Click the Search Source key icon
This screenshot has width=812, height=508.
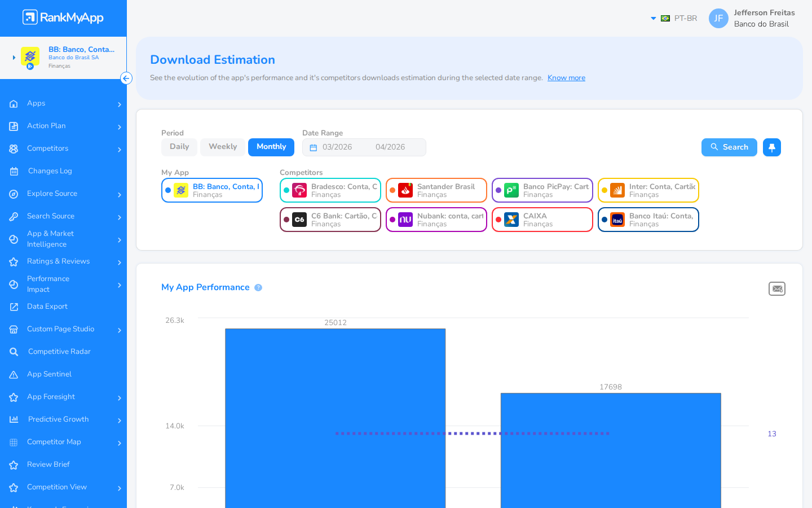coord(14,217)
